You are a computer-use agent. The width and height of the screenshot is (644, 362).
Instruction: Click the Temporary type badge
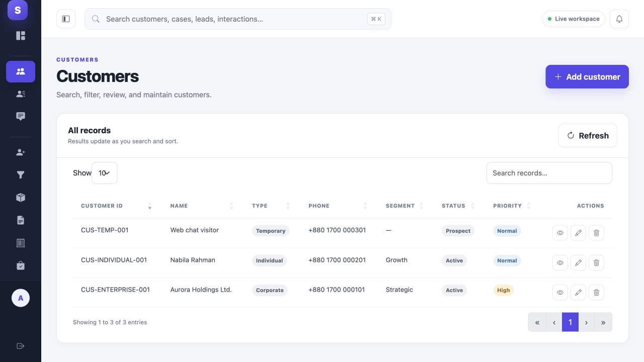(271, 231)
